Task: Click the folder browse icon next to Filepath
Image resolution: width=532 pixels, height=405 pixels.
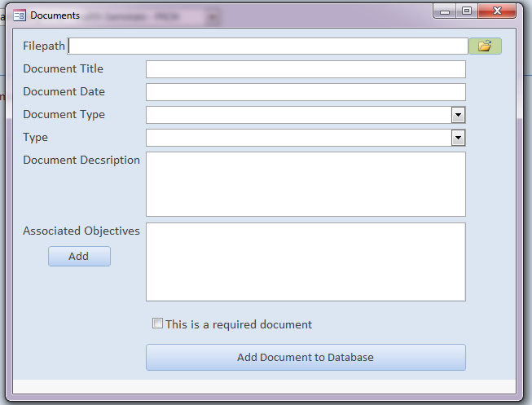Action: click(485, 46)
